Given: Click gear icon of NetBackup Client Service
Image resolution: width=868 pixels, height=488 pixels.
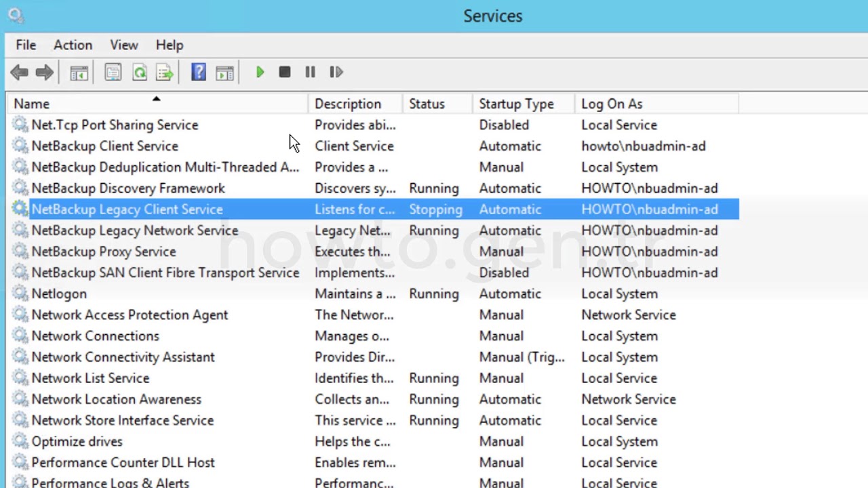Looking at the screenshot, I should 20,146.
